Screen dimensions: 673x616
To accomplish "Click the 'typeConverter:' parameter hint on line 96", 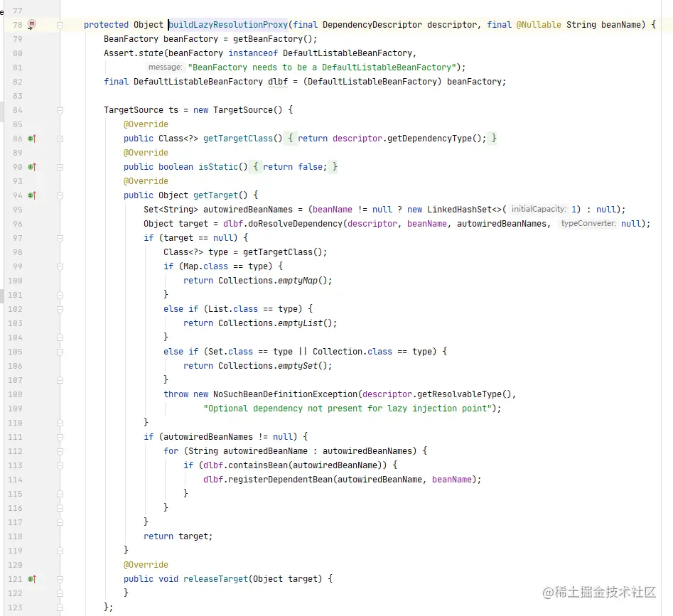I will tap(588, 223).
